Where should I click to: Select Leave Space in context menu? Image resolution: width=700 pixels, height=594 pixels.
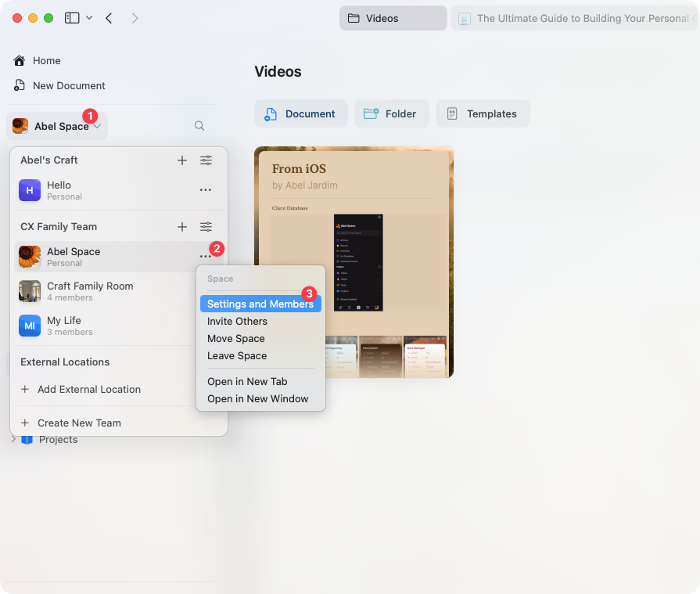(x=237, y=356)
